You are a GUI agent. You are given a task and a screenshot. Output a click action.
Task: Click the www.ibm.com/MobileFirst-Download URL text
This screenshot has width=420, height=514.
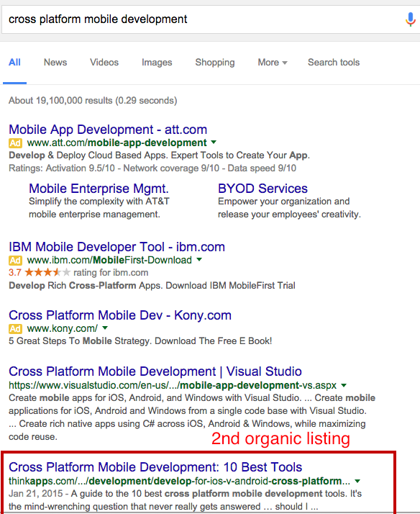(x=109, y=261)
